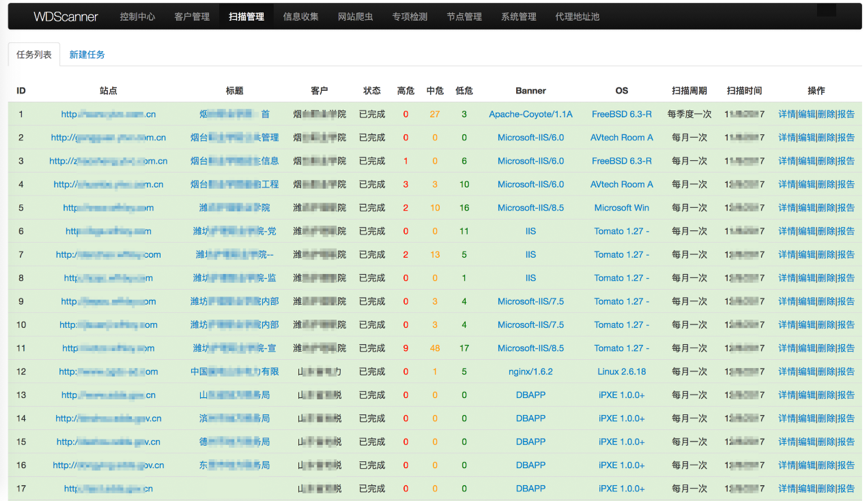This screenshot has height=501, width=865.
Task: Open 详情 for task ID 1
Action: click(787, 114)
